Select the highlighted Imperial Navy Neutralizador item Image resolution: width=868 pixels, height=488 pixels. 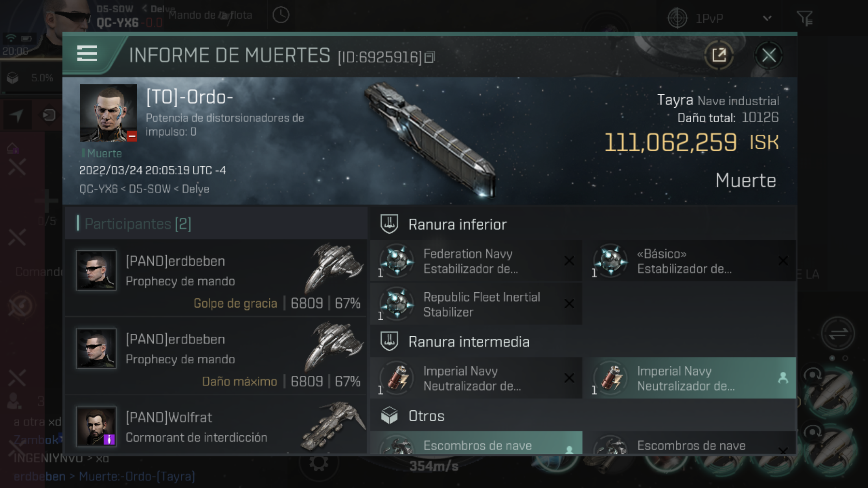click(692, 378)
